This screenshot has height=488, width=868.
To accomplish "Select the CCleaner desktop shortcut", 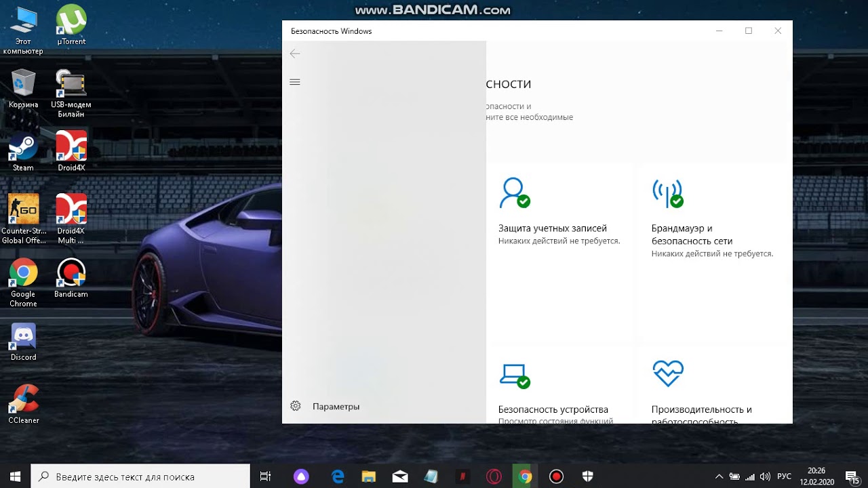I will (x=23, y=404).
